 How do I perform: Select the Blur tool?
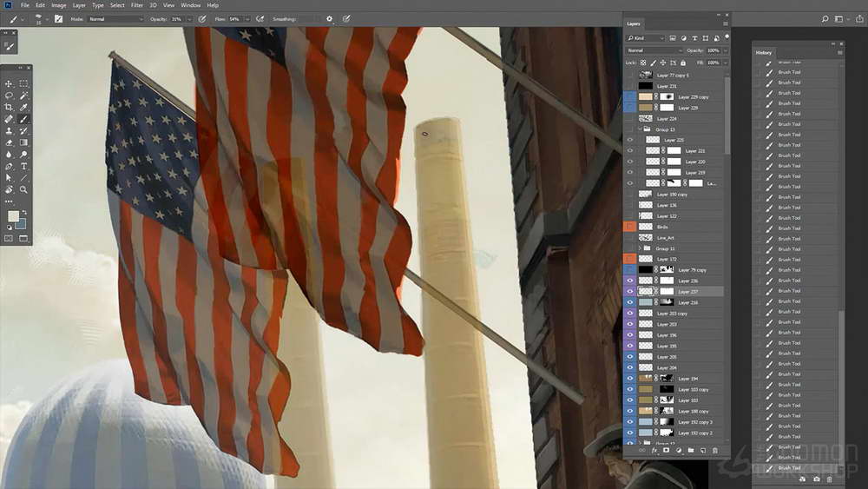pos(9,155)
